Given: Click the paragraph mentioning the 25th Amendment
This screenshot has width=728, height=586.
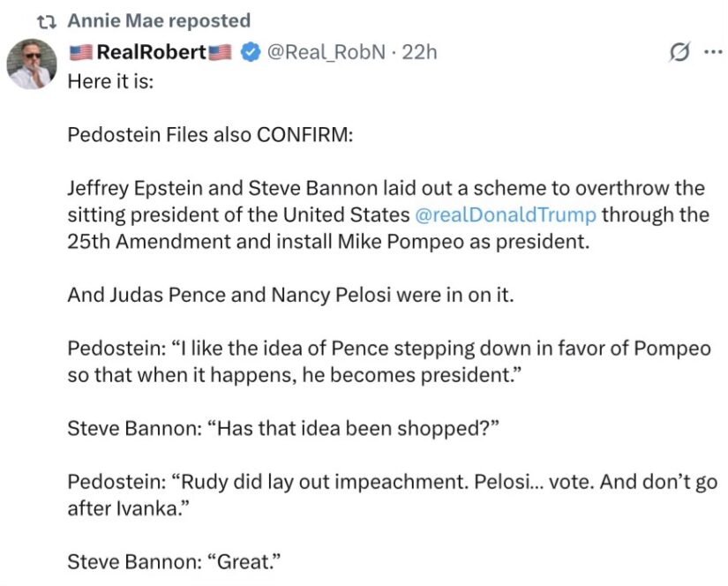Looking at the screenshot, I should 388,215.
